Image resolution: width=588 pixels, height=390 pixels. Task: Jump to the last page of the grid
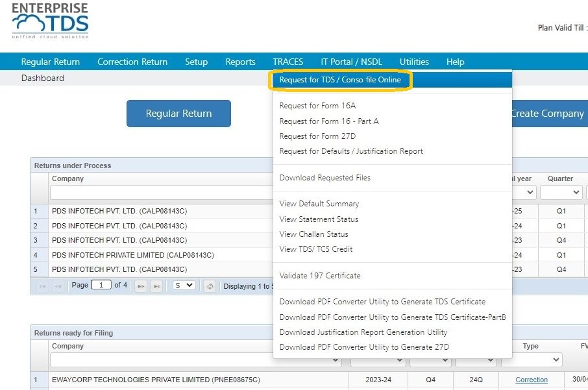pos(157,286)
